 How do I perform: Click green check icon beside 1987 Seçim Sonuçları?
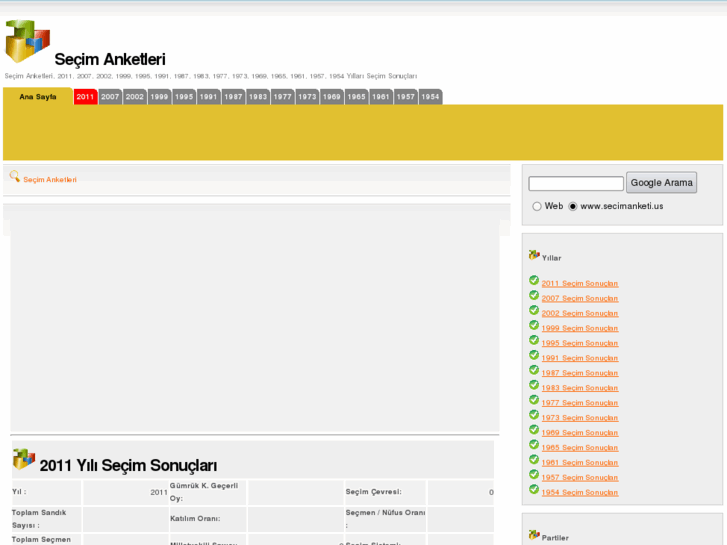tap(534, 370)
